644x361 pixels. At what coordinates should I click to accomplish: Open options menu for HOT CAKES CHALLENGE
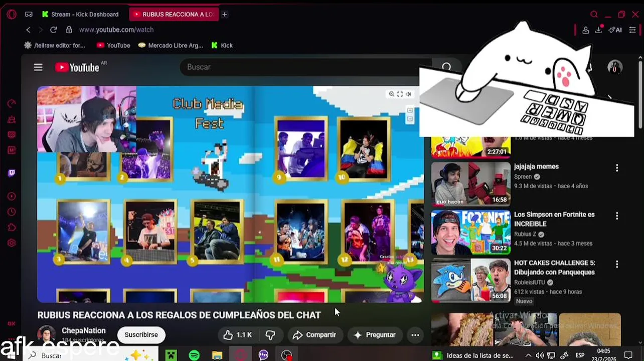(617, 264)
